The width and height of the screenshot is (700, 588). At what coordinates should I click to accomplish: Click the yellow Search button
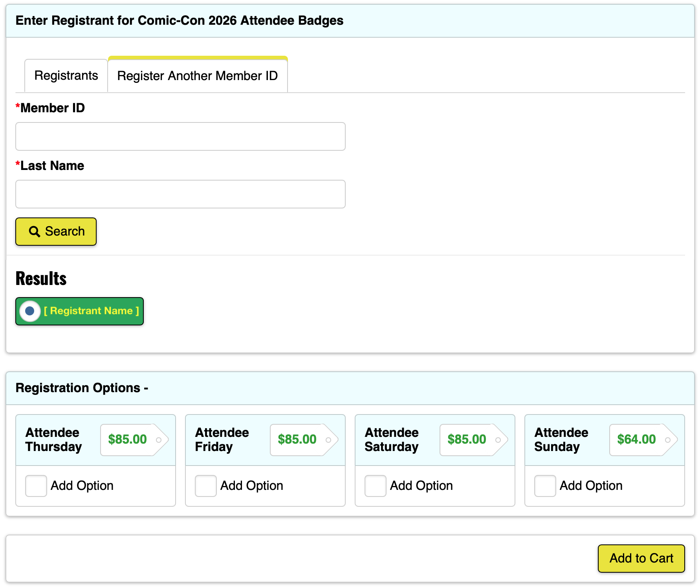(x=56, y=232)
